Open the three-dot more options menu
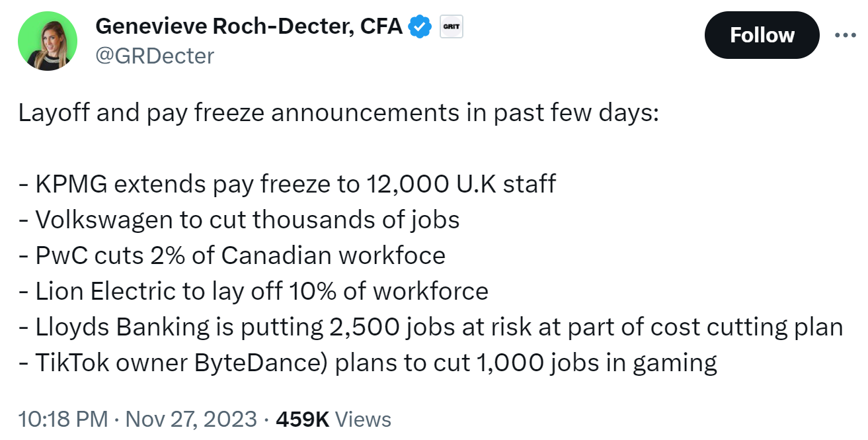Image resolution: width=868 pixels, height=440 pixels. coord(845,35)
